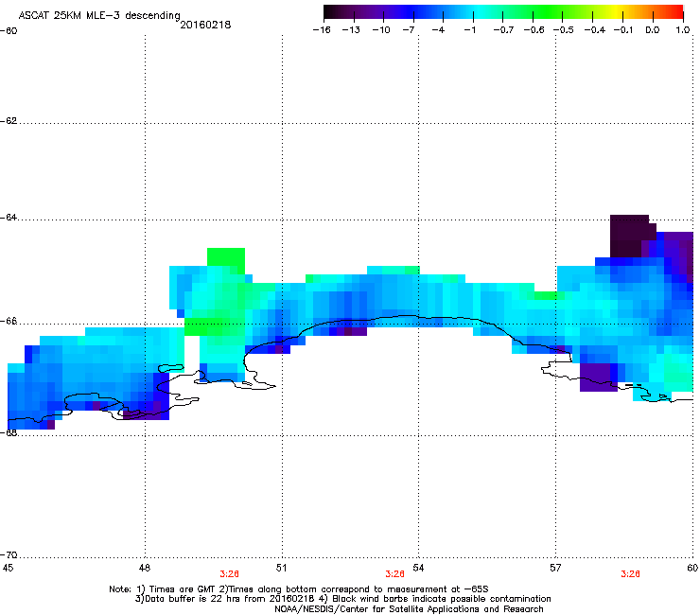This screenshot has height=615, width=700.
Task: Click the '1.0' colorbar label
Action: pos(683,30)
